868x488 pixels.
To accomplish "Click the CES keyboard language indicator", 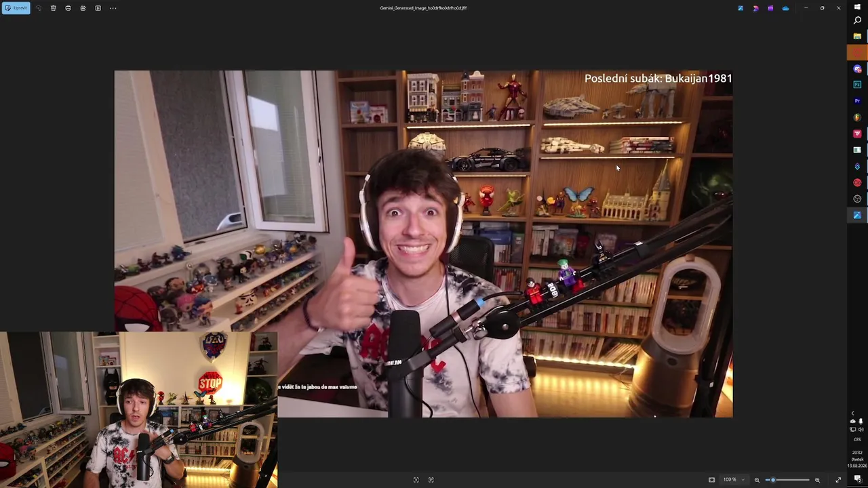I will click(857, 439).
